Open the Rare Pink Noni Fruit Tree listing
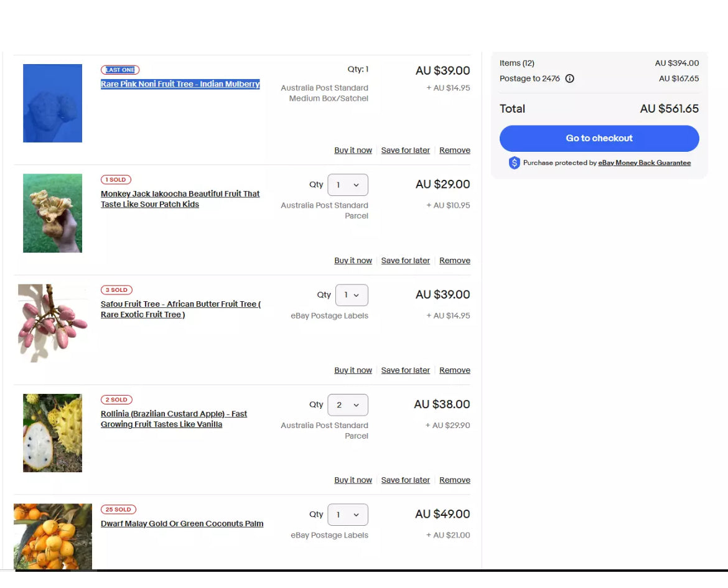 [180, 84]
